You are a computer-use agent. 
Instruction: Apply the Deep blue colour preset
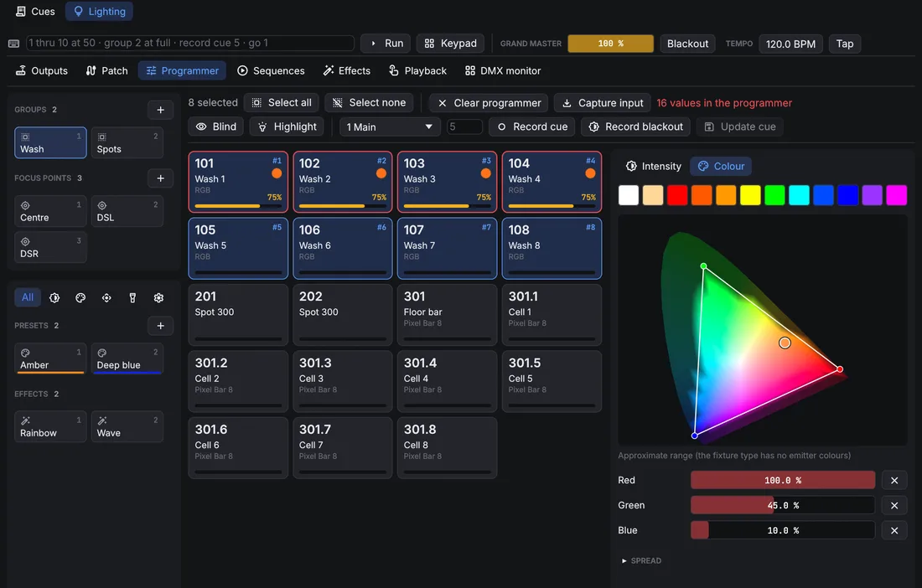tap(127, 358)
